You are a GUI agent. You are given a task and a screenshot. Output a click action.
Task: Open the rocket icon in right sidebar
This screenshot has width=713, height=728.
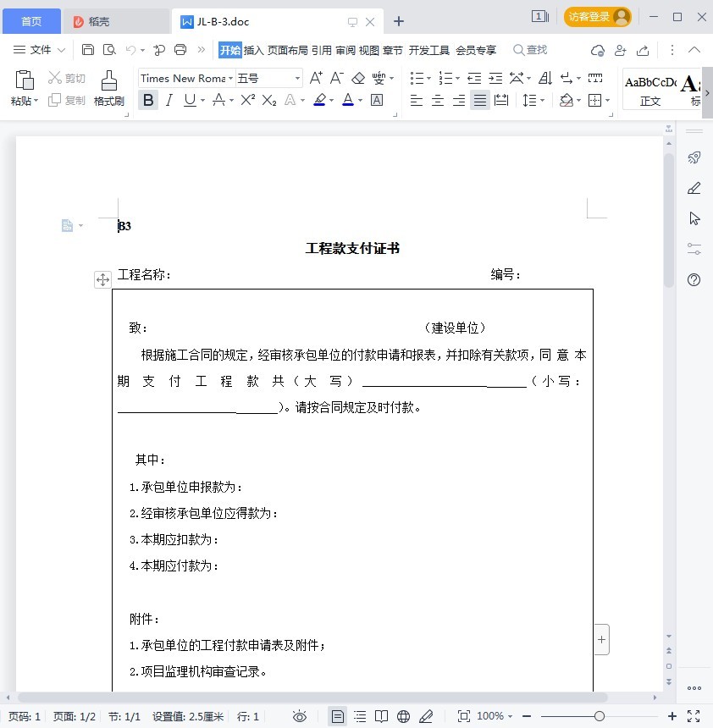point(694,157)
